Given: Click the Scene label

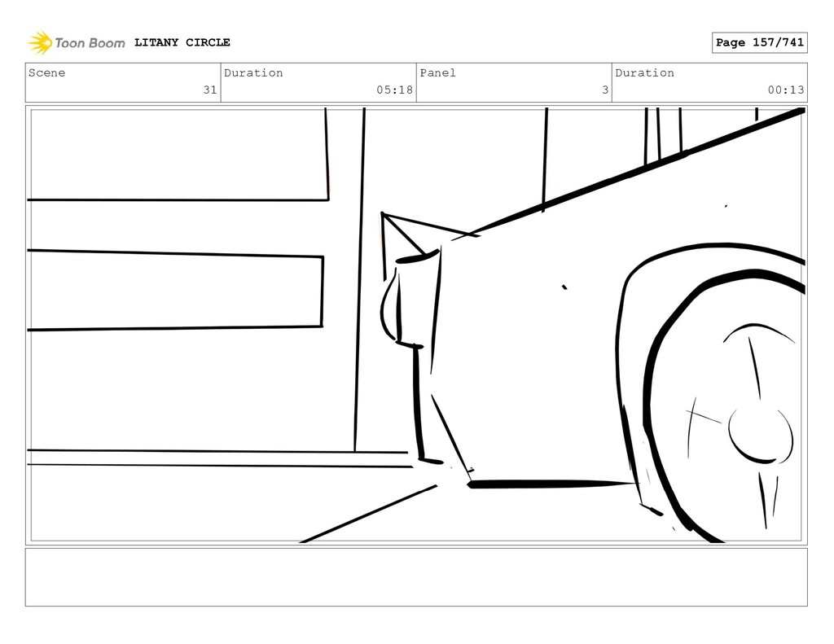Looking at the screenshot, I should (46, 72).
